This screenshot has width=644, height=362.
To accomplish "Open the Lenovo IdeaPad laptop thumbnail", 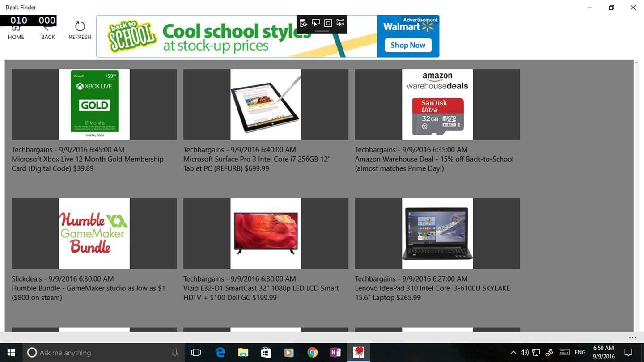I will click(437, 234).
